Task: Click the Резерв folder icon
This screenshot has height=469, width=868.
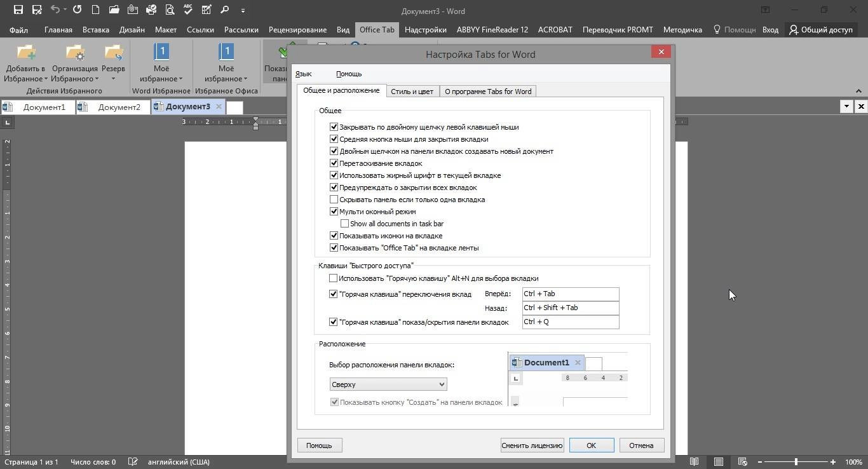Action: [x=114, y=52]
